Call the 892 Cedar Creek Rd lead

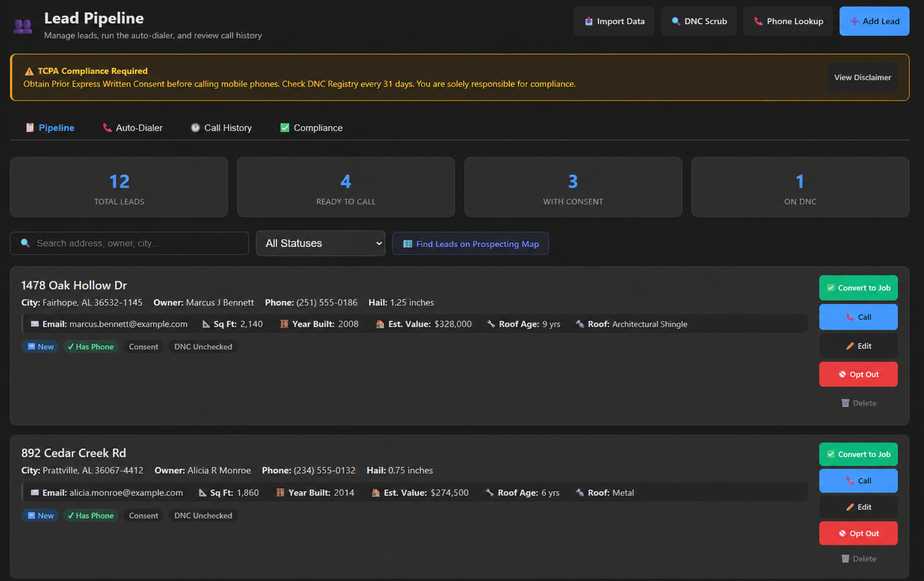click(858, 480)
